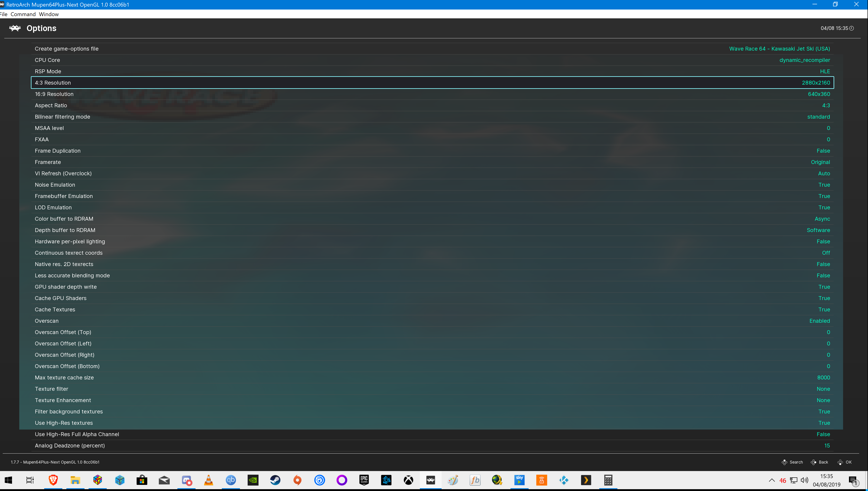Open the Windows Start menu
This screenshot has width=868, height=491.
8,480
